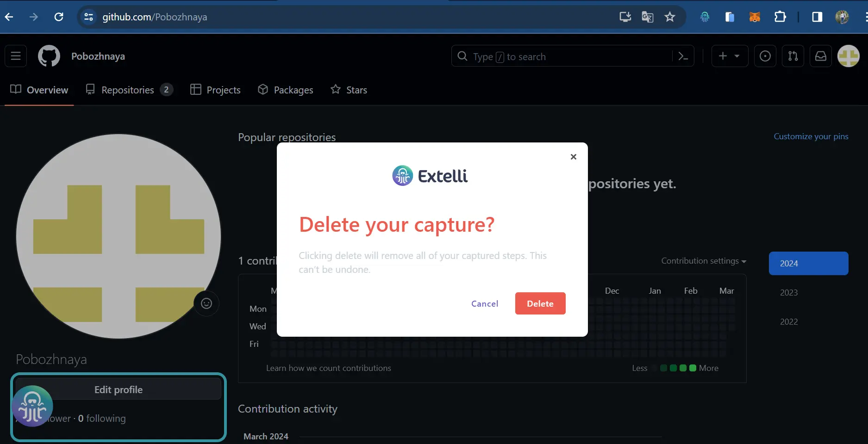Click the 0 following link

tap(102, 419)
